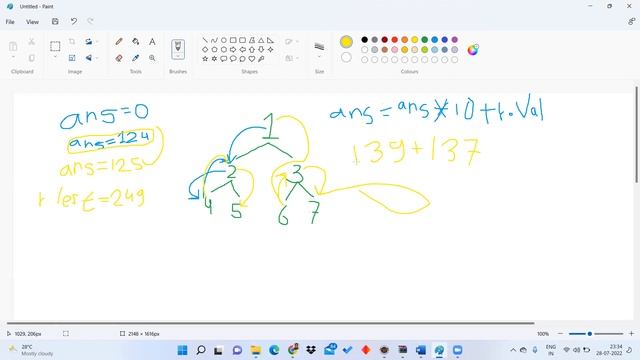The width and height of the screenshot is (640, 360).
Task: Open the weather widget showing Mostly cloudy
Action: [31, 350]
